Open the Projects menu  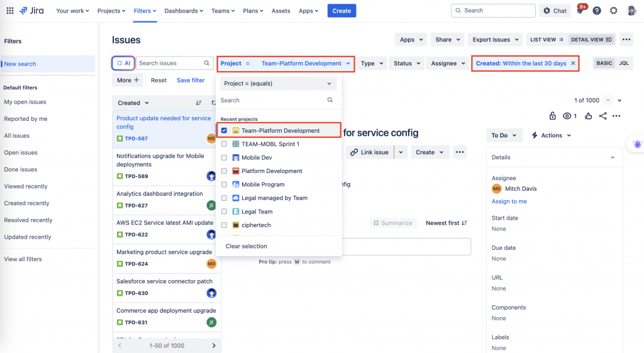pyautogui.click(x=111, y=11)
